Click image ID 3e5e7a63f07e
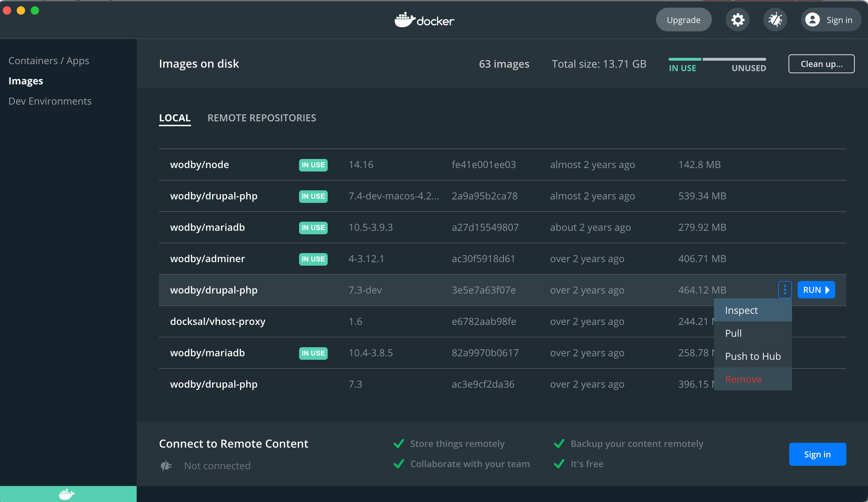Viewport: 868px width, 502px height. 484,290
